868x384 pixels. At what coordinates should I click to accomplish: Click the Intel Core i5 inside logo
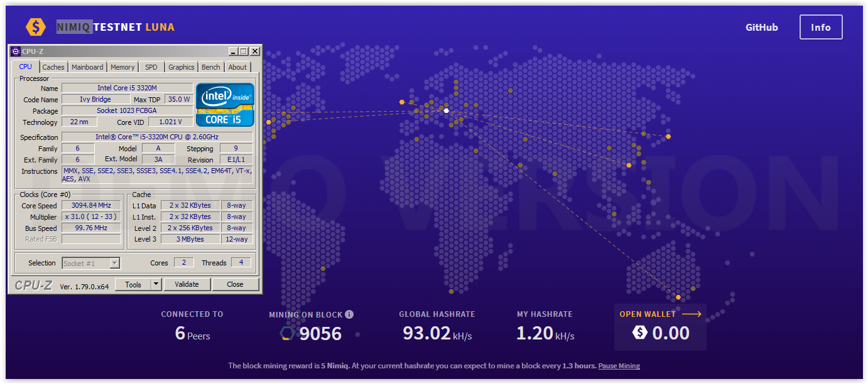pyautogui.click(x=225, y=105)
